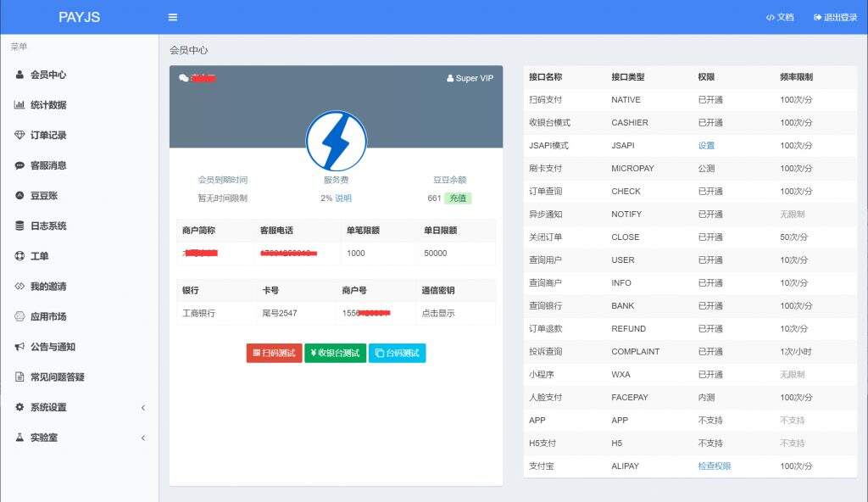The width and height of the screenshot is (868, 502).
Task: Click the 常见问题答疑 document icon
Action: click(x=19, y=376)
